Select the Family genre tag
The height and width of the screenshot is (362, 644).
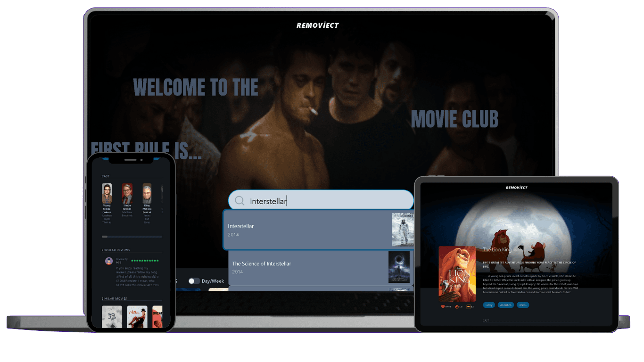489,305
